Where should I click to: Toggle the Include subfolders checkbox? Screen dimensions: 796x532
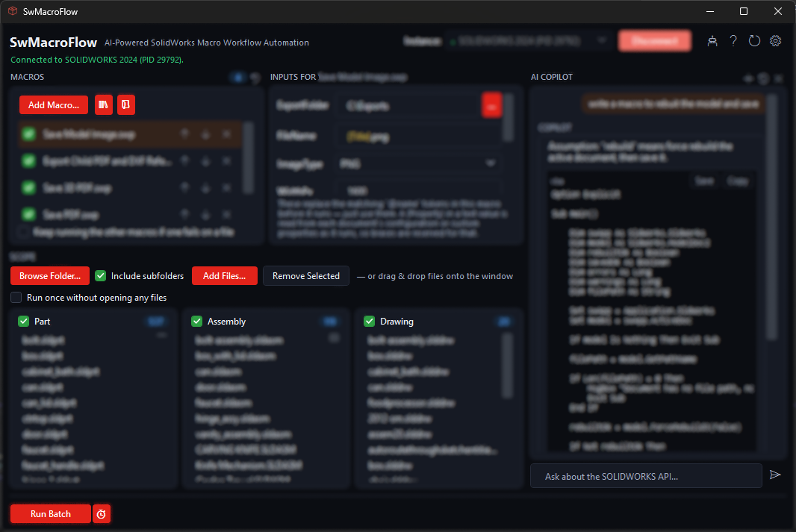pos(101,276)
